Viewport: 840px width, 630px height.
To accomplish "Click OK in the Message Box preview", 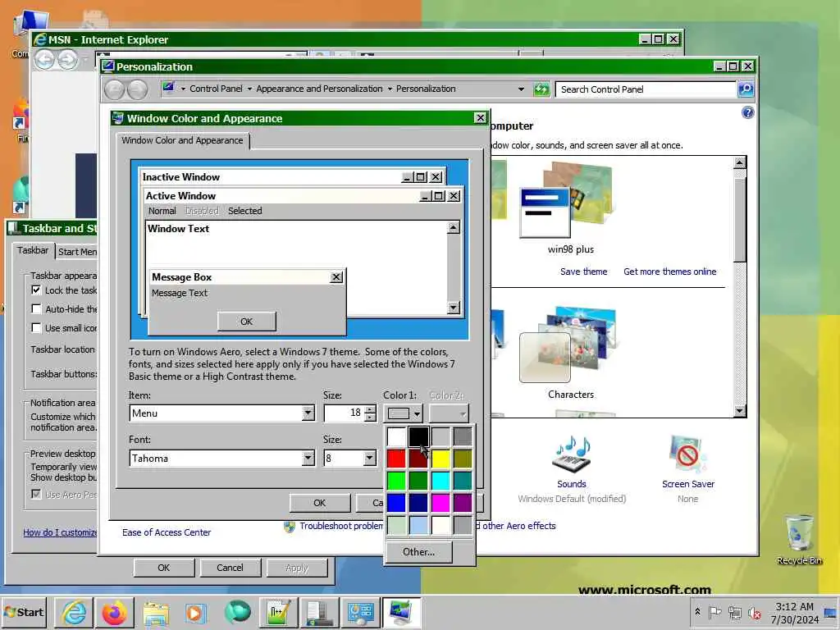I will pos(246,322).
